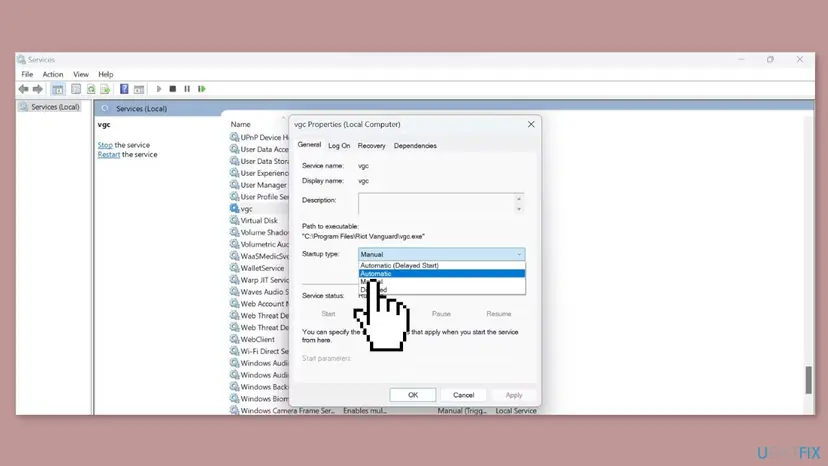Start the service with the toolbar play icon
This screenshot has height=466, width=828.
point(159,89)
